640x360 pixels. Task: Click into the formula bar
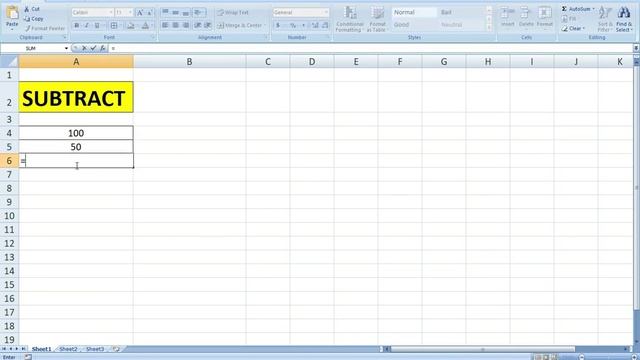(371, 48)
